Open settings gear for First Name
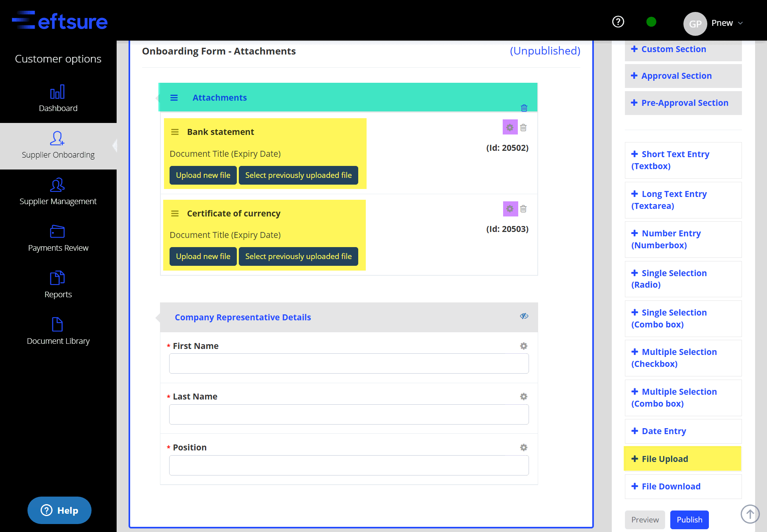 (524, 346)
